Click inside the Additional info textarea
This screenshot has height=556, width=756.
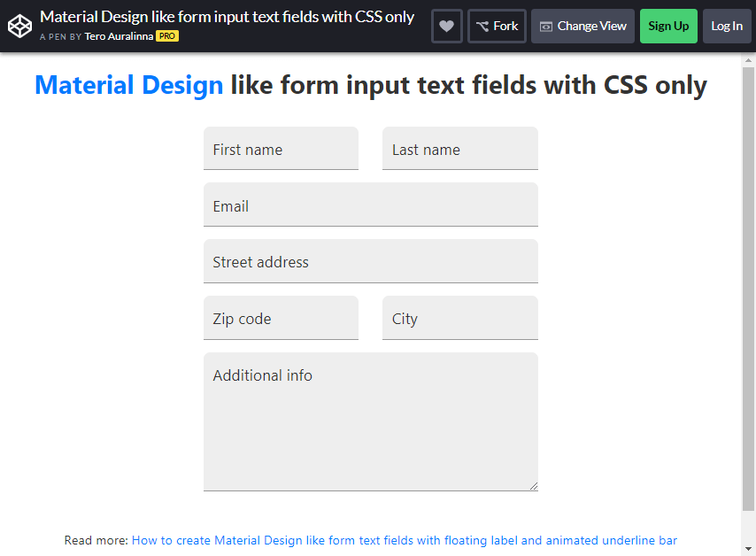coord(370,416)
